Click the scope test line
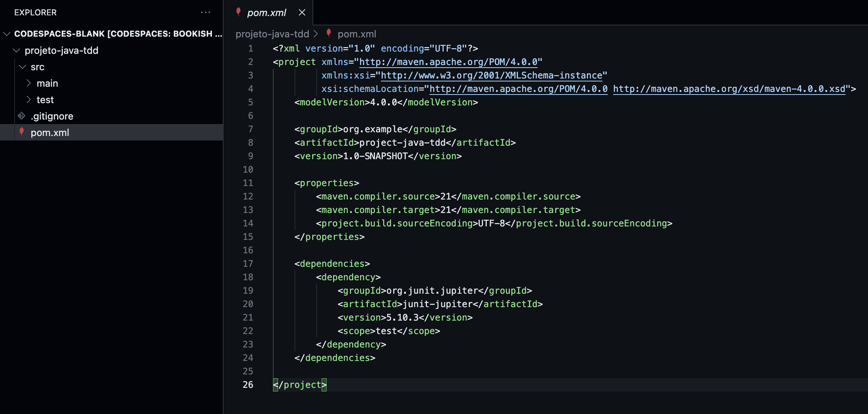Viewport: 868px width, 414px height. click(389, 331)
